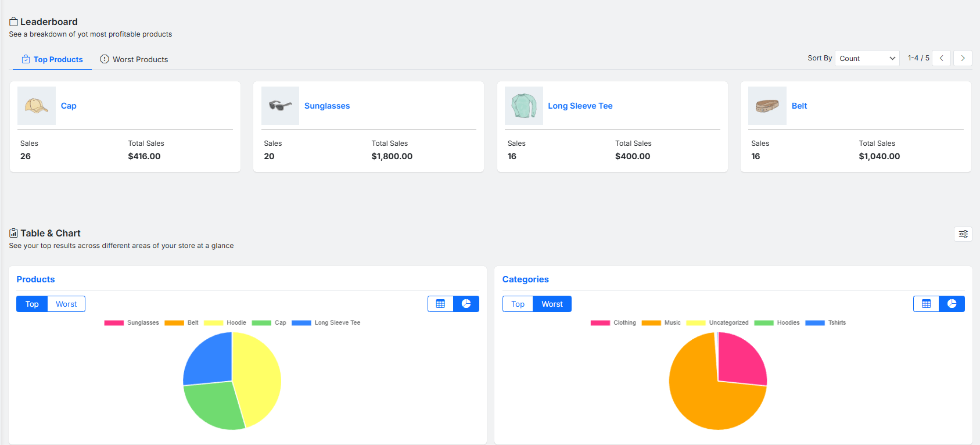
Task: Select Worst in Categories panel
Action: pyautogui.click(x=552, y=304)
